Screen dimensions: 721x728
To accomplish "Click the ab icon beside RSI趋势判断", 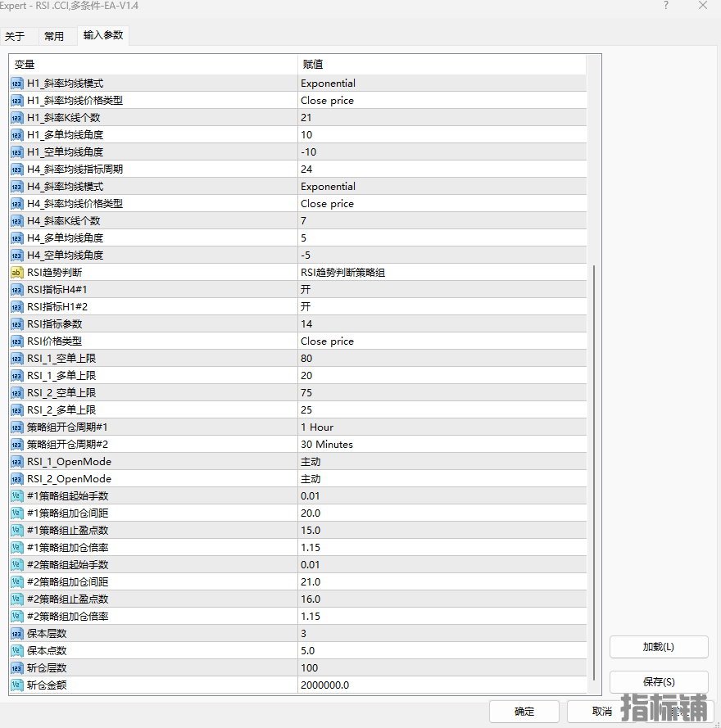I will point(16,273).
